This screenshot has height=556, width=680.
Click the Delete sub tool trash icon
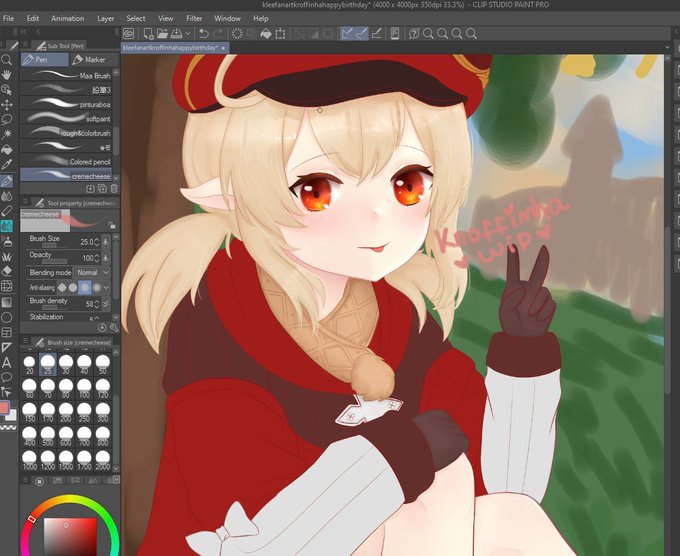(x=114, y=189)
